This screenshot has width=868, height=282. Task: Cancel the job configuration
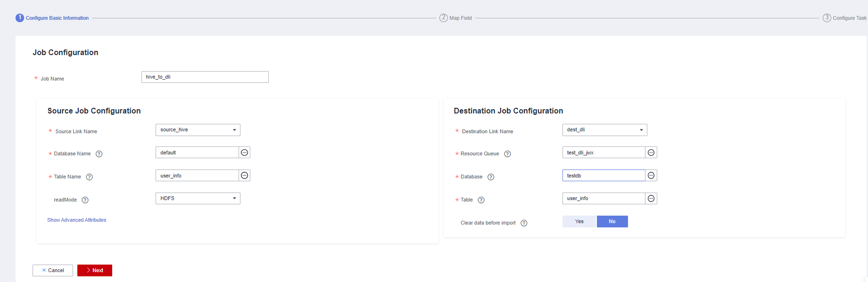(53, 270)
